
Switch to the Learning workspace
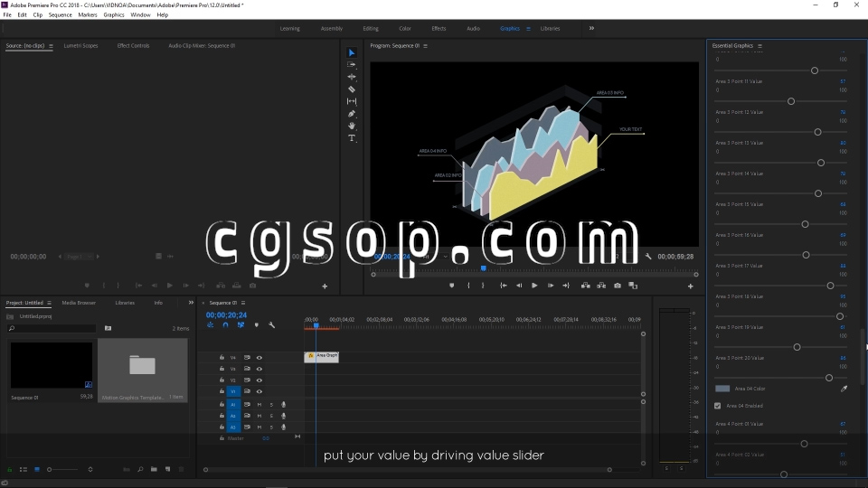(x=289, y=28)
